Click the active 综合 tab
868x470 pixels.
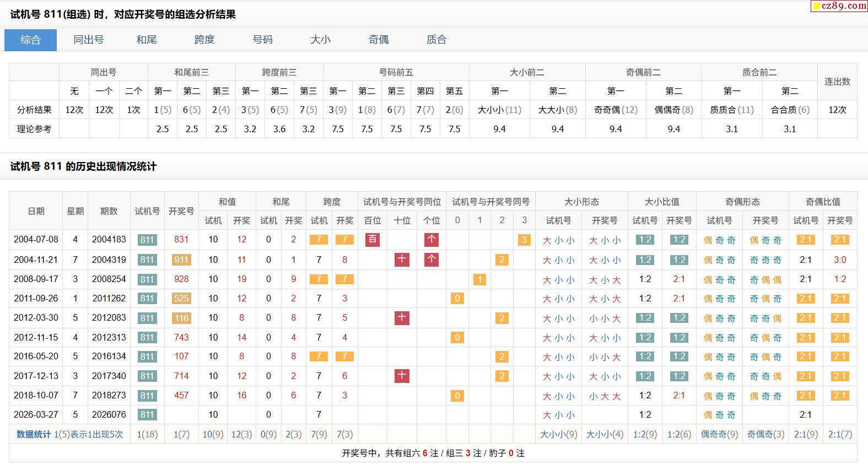(30, 40)
